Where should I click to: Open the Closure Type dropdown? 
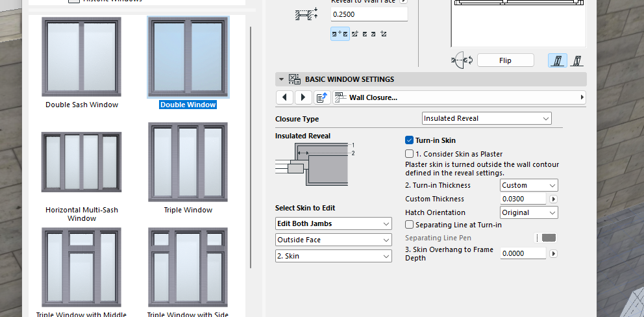click(487, 118)
